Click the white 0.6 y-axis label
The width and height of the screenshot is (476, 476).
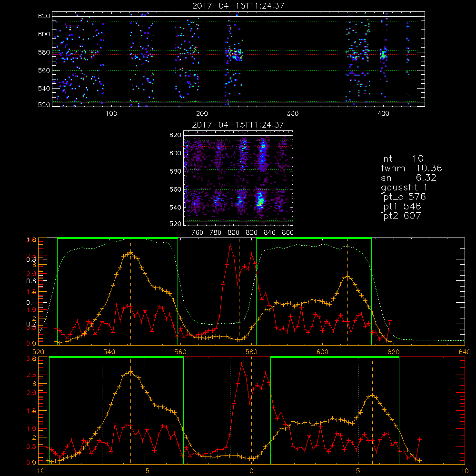(31, 281)
